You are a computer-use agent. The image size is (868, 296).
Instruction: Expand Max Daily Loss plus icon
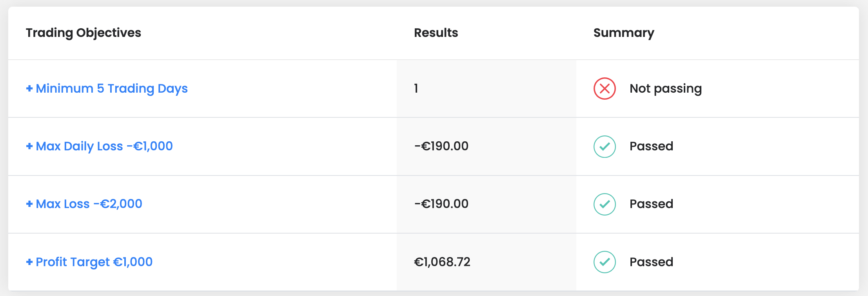(x=29, y=146)
